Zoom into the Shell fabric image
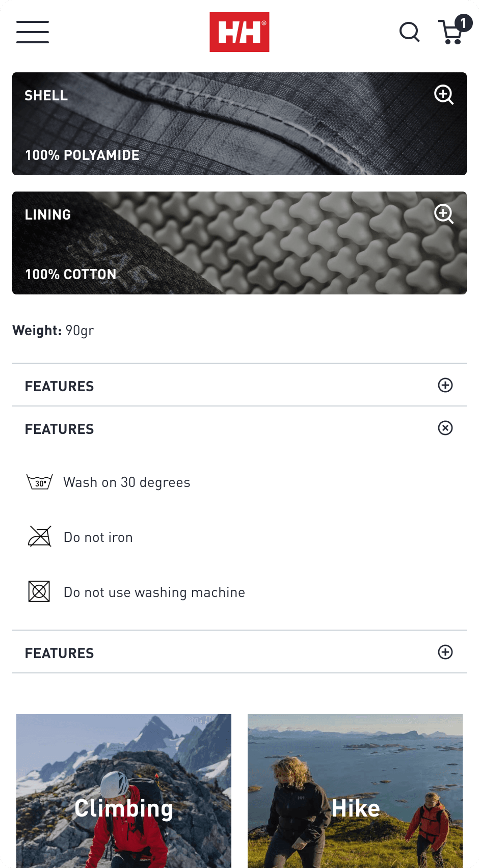The height and width of the screenshot is (868, 479). click(444, 95)
